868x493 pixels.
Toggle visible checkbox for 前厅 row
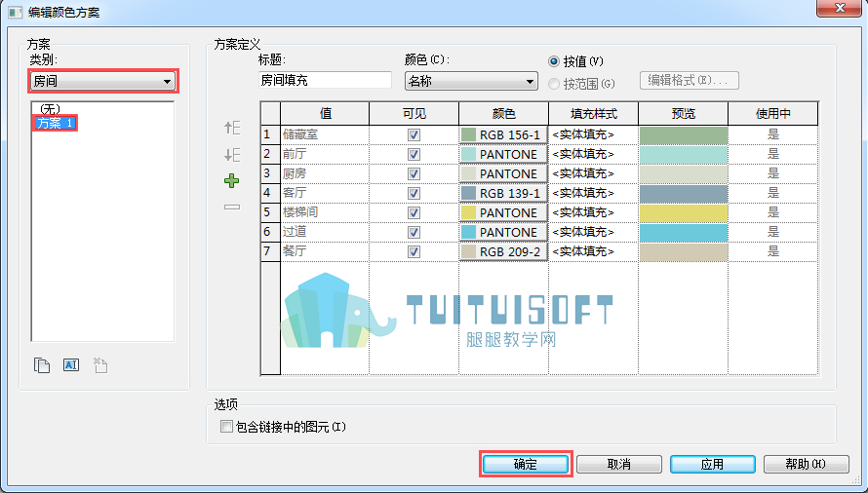pos(414,154)
